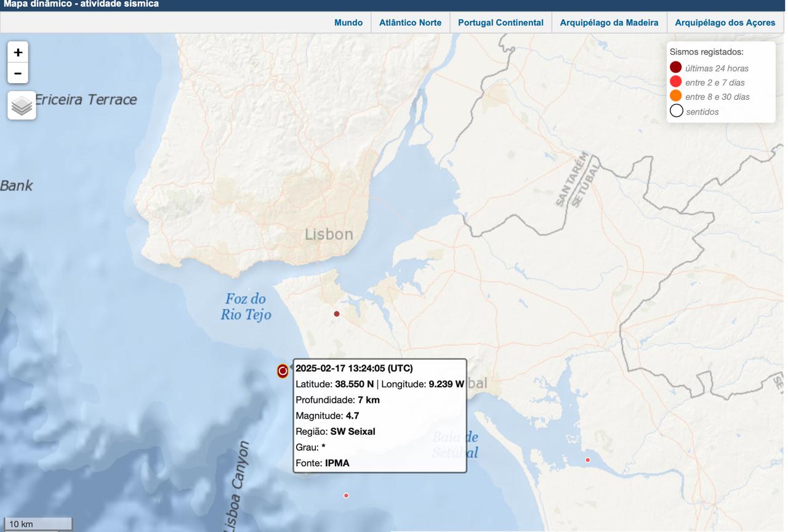Click the 10 km scale bar
The height and width of the screenshot is (532, 788).
(x=37, y=524)
